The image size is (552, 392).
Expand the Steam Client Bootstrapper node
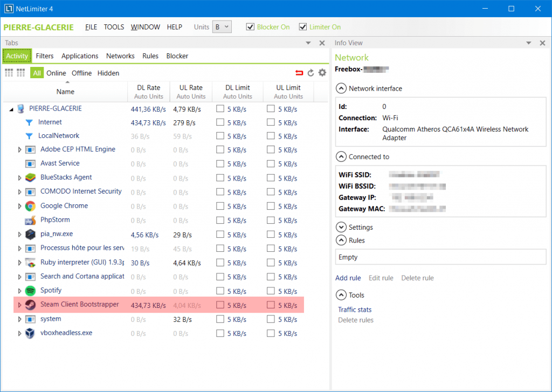tap(20, 305)
